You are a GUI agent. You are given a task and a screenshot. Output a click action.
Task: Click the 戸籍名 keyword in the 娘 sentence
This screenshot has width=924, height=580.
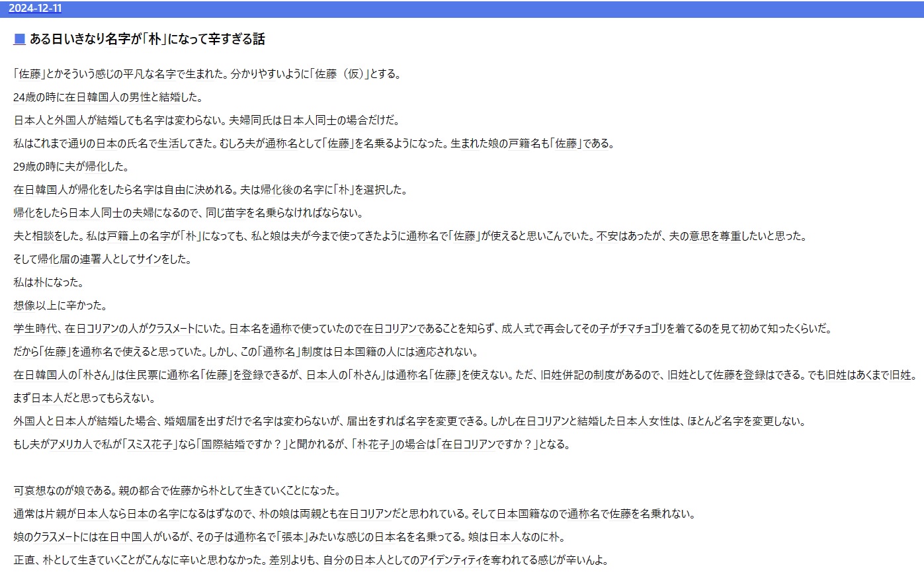click(x=525, y=144)
